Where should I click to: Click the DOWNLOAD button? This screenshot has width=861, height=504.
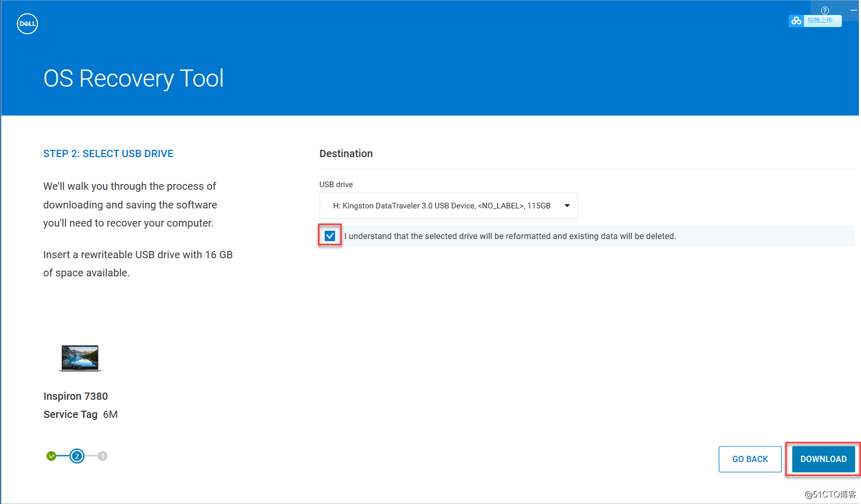823,459
